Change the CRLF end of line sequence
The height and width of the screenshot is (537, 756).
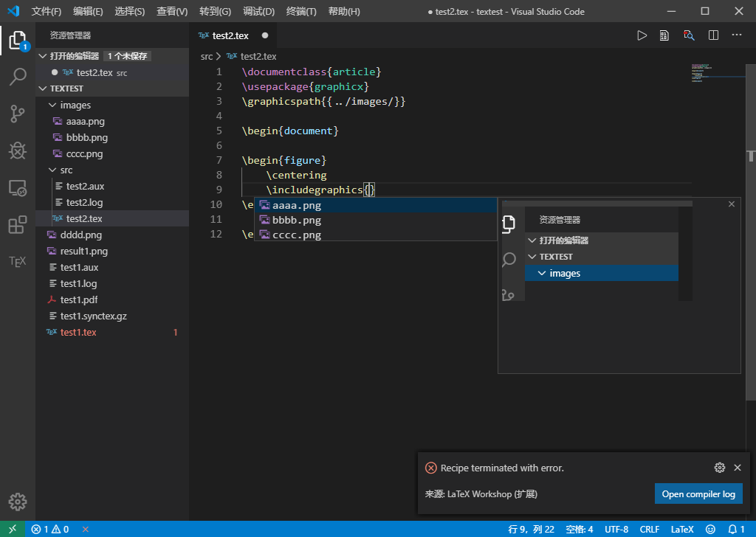pyautogui.click(x=650, y=530)
